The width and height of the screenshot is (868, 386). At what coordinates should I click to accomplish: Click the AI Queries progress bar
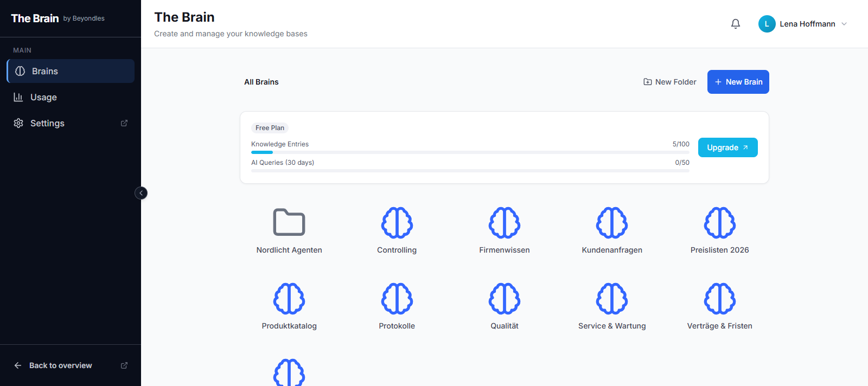tap(470, 171)
